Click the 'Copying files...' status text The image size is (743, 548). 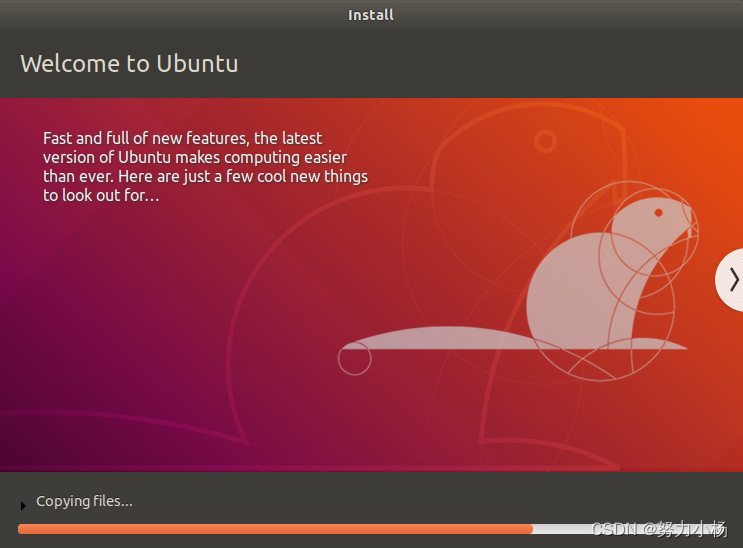coord(84,501)
